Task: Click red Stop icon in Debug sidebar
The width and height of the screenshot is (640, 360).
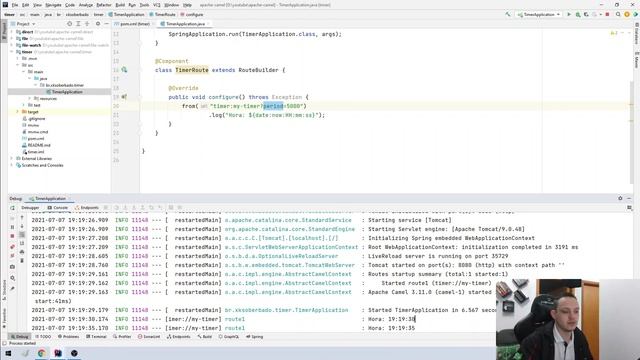Action: 12,236
